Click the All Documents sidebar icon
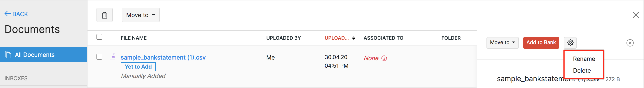Screen dimensions: 644x88 pos(8,55)
